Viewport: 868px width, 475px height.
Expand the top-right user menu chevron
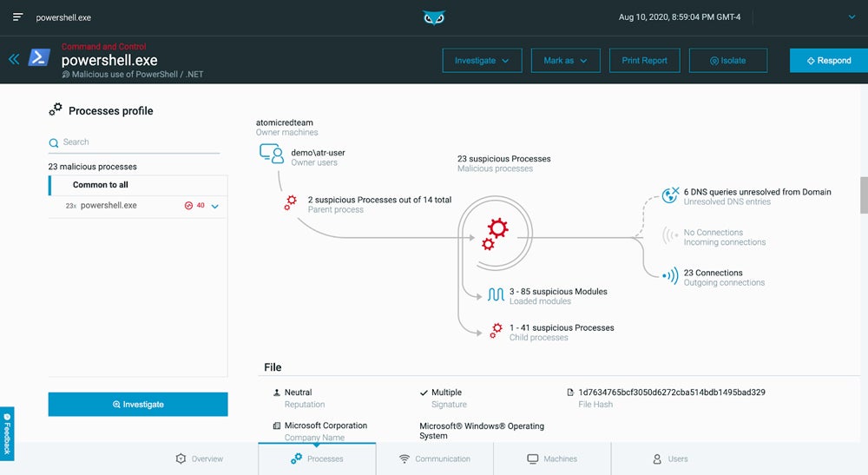pyautogui.click(x=851, y=16)
